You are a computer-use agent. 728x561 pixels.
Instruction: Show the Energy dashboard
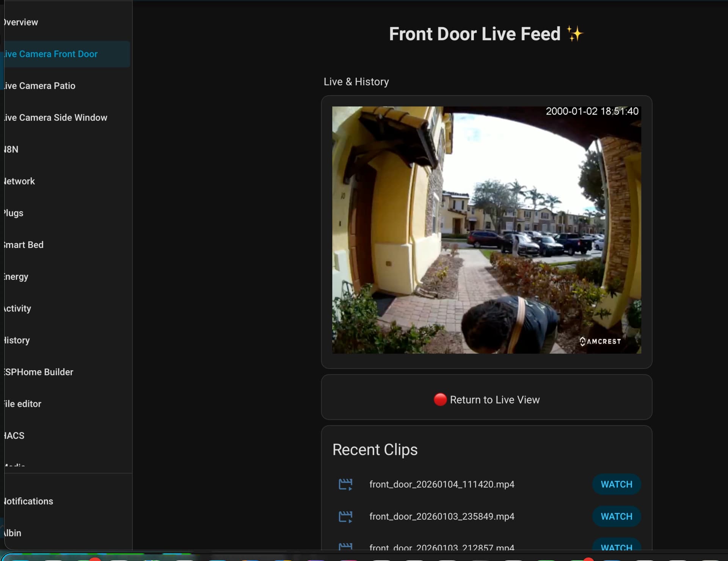[x=16, y=277]
